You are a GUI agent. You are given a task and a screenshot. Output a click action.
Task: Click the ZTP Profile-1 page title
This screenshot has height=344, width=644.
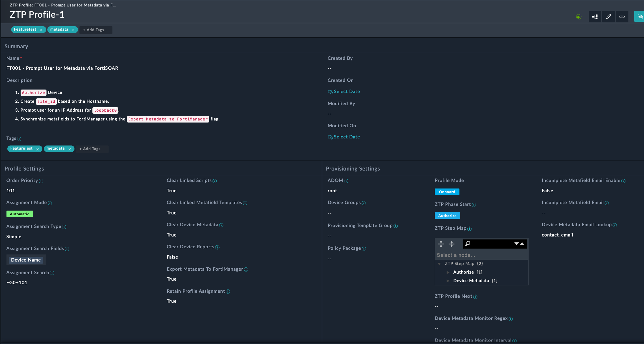pyautogui.click(x=37, y=15)
